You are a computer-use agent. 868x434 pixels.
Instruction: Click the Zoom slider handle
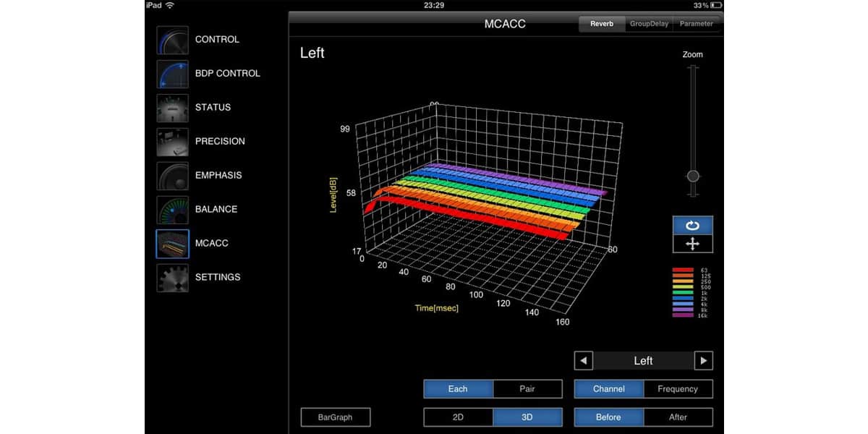pos(693,176)
